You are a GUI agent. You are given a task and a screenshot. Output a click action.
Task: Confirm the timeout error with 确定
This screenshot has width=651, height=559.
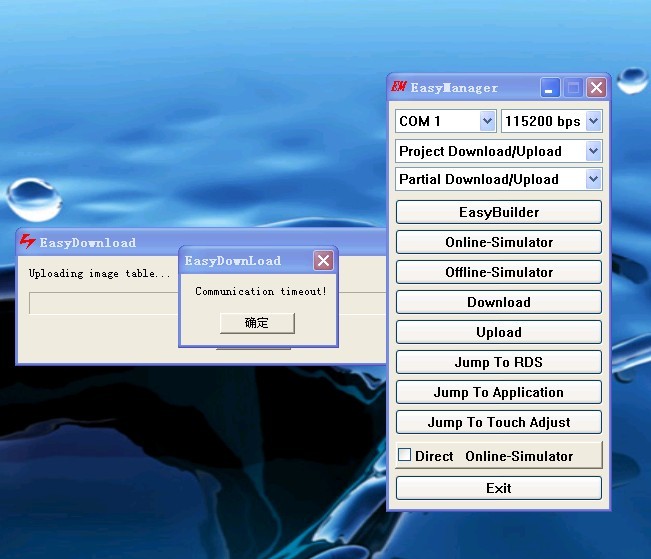(x=257, y=323)
